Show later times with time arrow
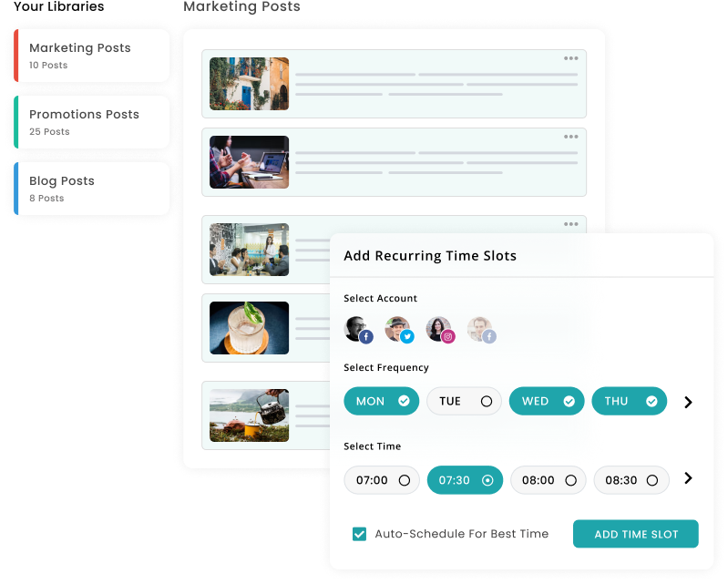The height and width of the screenshot is (584, 728). [x=688, y=478]
